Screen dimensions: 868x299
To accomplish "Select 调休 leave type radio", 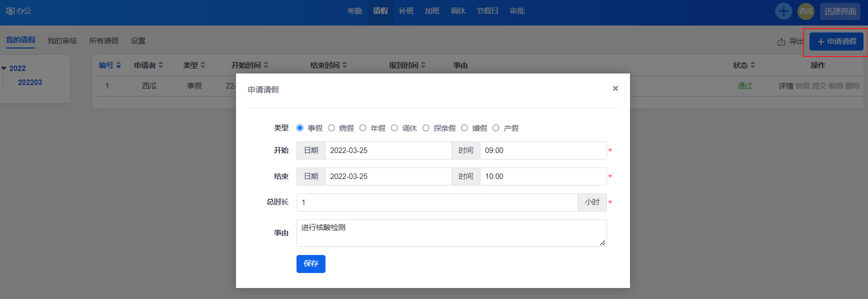I will point(394,128).
